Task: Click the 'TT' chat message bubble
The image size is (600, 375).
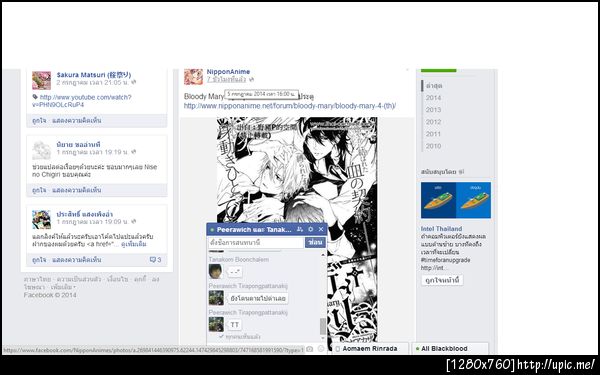Action: (x=235, y=325)
